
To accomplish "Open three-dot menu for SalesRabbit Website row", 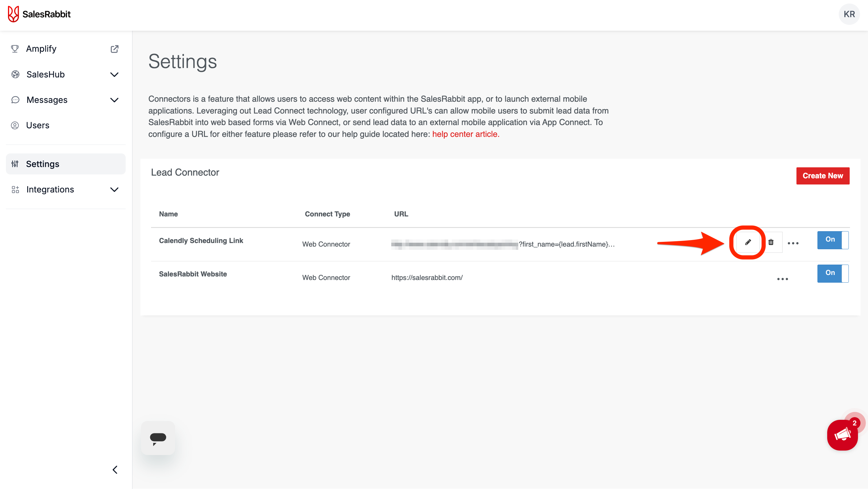I will [x=783, y=279].
